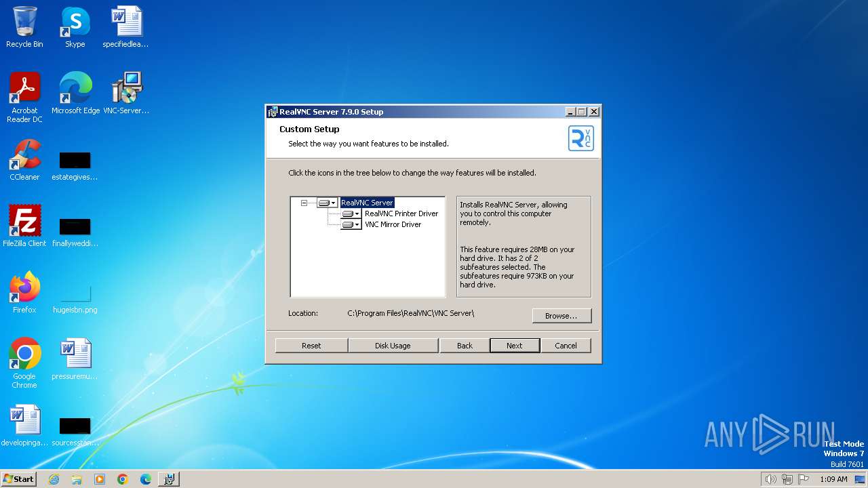868x488 pixels.
Task: Select the VNC-Server installer desktop icon
Action: (x=126, y=94)
